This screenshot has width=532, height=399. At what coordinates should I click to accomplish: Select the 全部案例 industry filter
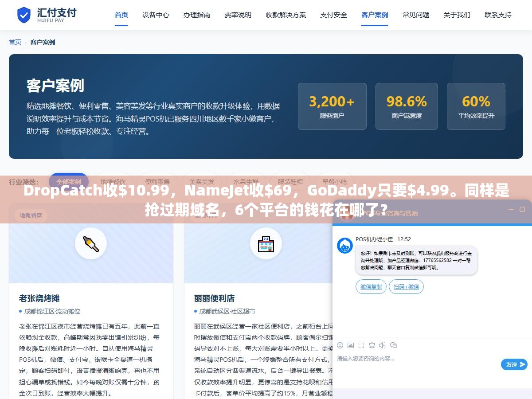click(69, 182)
